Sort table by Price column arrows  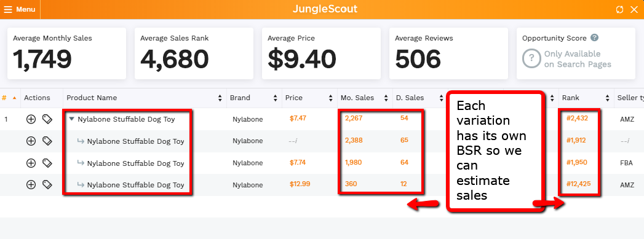pyautogui.click(x=331, y=98)
